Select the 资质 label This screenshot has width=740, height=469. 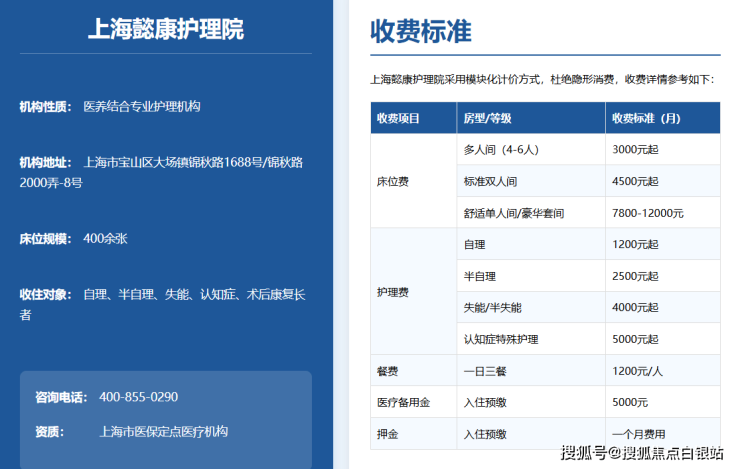point(50,432)
